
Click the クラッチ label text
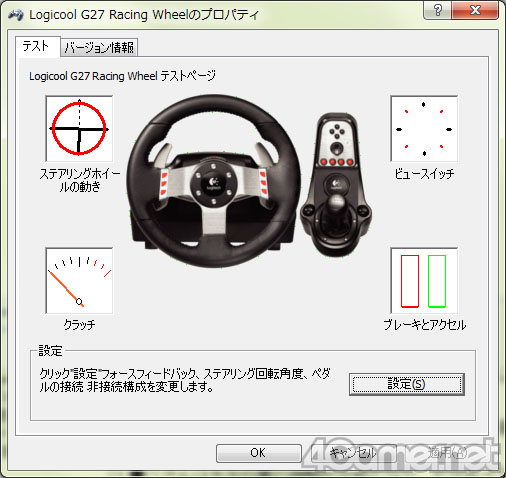79,324
